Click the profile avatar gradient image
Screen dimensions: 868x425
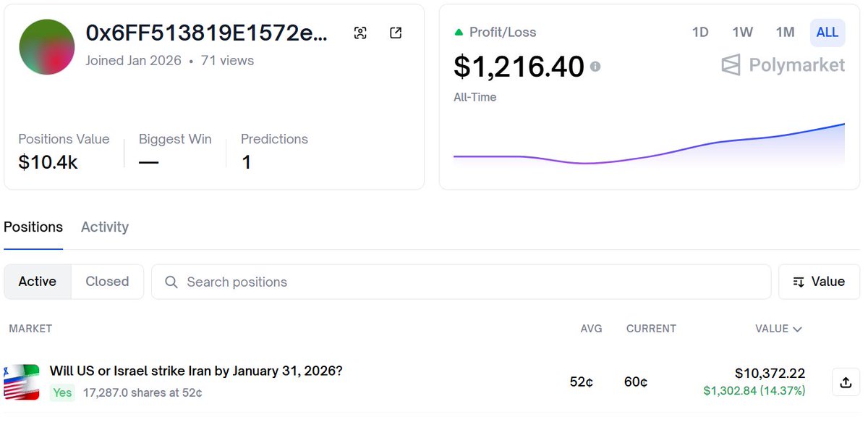(x=47, y=47)
